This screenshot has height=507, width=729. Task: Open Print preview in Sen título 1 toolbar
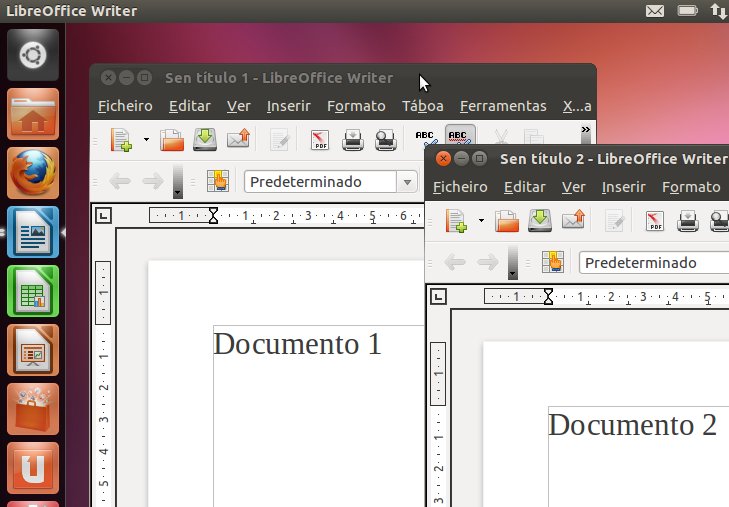(x=385, y=140)
